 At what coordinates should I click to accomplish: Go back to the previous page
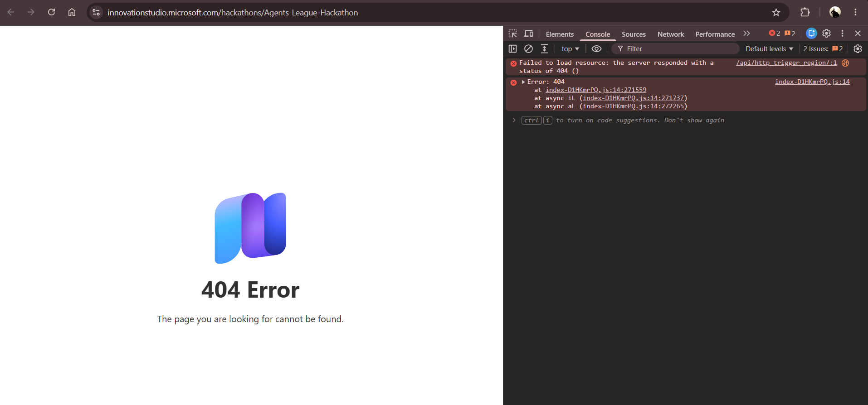tap(11, 12)
